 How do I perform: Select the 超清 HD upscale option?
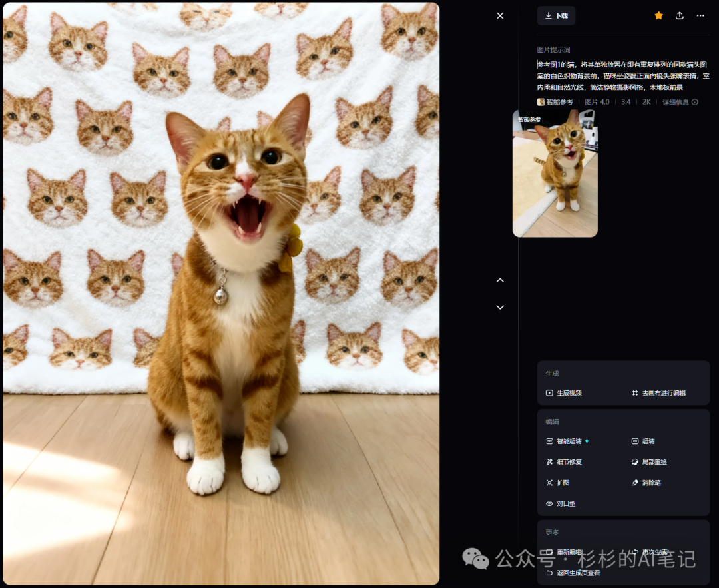click(x=643, y=441)
